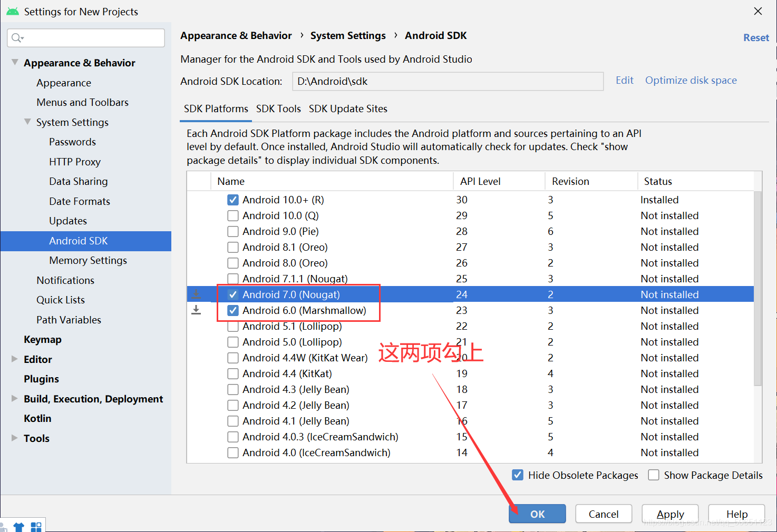The width and height of the screenshot is (777, 532).
Task: Click the Cancel button
Action: 604,514
